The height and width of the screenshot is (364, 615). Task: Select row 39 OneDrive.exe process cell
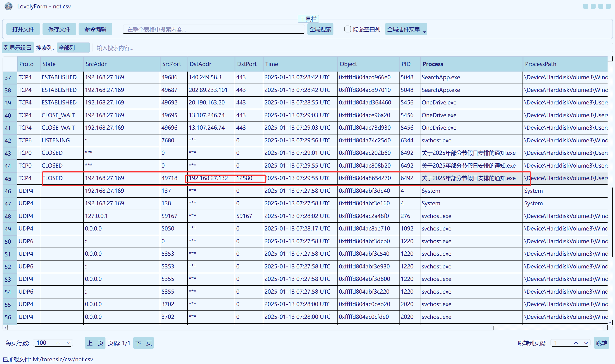[x=471, y=103]
